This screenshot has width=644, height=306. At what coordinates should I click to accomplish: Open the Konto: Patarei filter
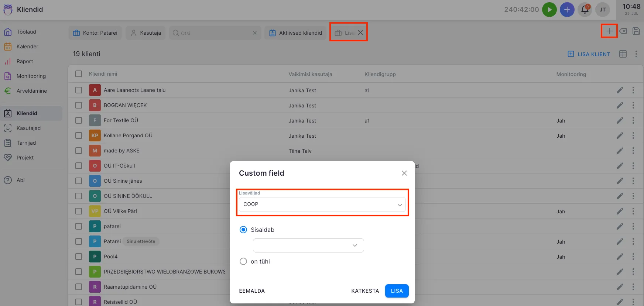[95, 33]
